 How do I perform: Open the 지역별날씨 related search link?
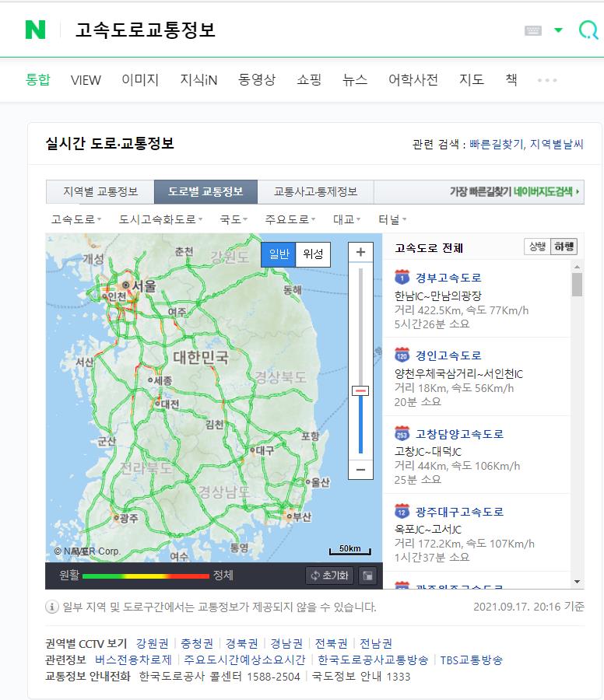click(557, 144)
